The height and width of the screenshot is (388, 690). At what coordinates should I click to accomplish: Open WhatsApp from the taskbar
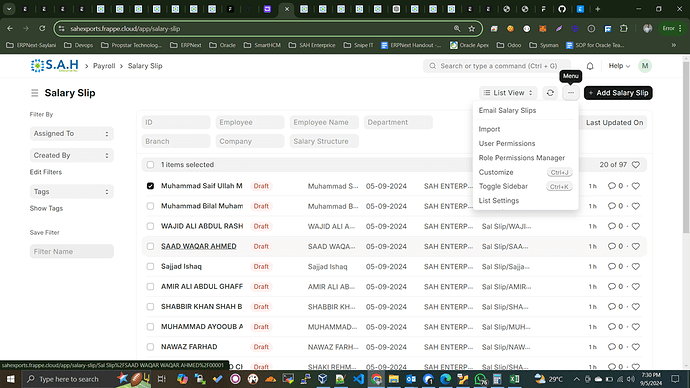point(480,379)
